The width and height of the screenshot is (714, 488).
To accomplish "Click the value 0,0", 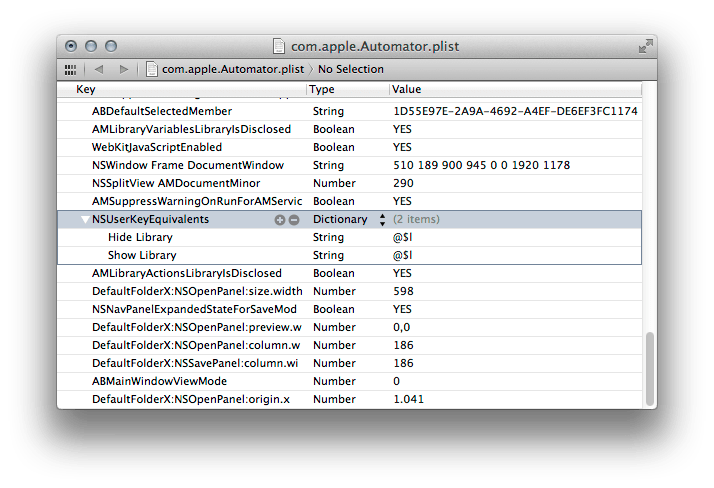I will click(x=402, y=327).
